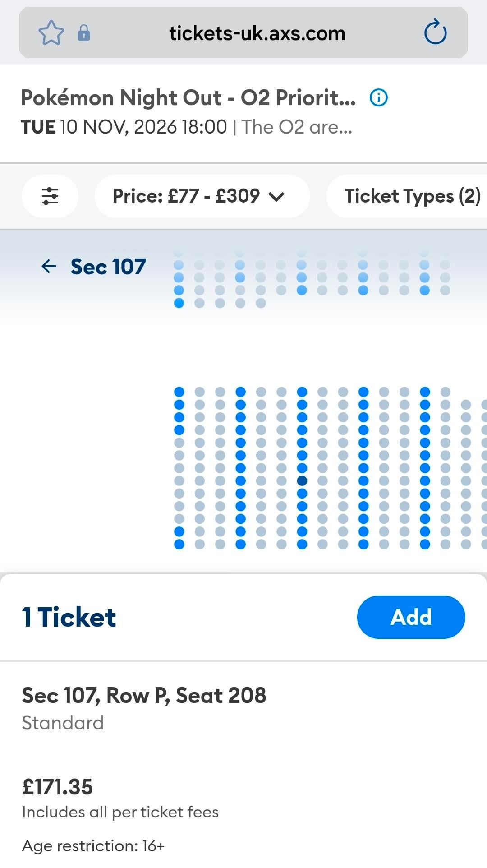Select the dark blue selected seat dot
The image size is (487, 868).
[x=302, y=481]
